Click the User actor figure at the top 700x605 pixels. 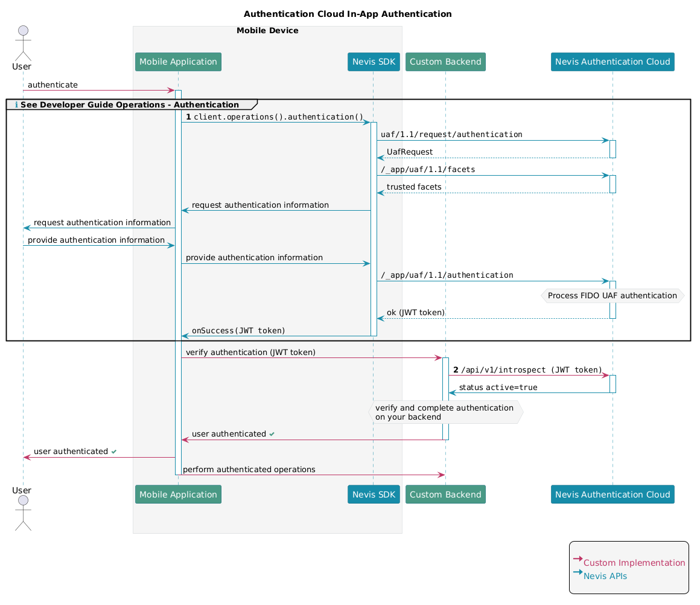(23, 43)
